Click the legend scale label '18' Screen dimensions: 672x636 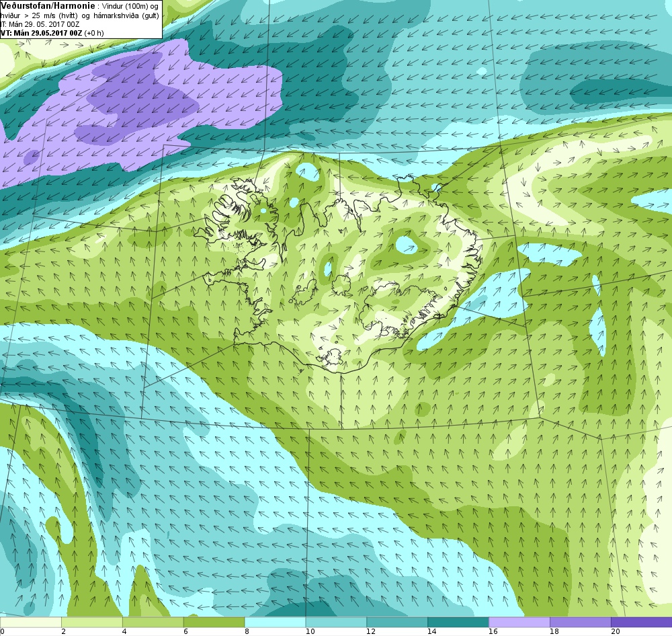554,632
